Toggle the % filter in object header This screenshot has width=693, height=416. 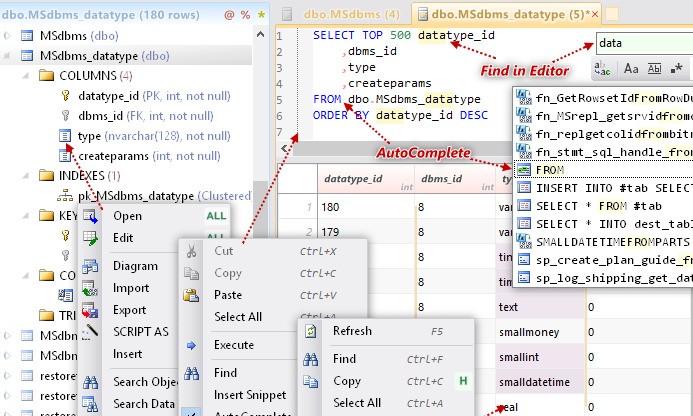[x=245, y=15]
